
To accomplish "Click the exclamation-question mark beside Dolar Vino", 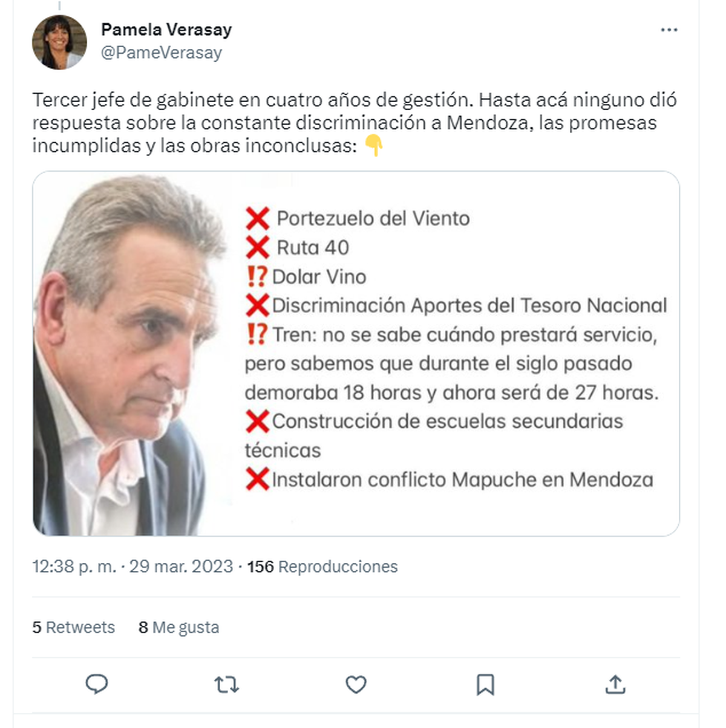I will pyautogui.click(x=257, y=276).
